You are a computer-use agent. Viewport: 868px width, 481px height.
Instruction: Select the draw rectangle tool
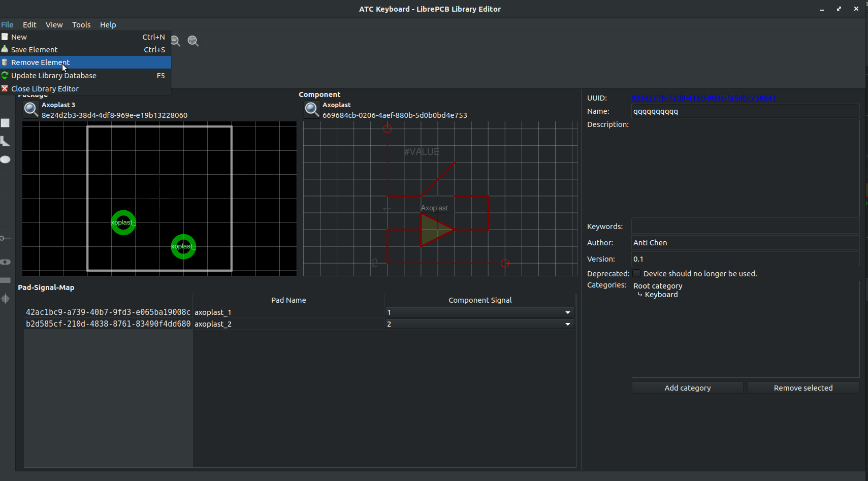[6, 123]
